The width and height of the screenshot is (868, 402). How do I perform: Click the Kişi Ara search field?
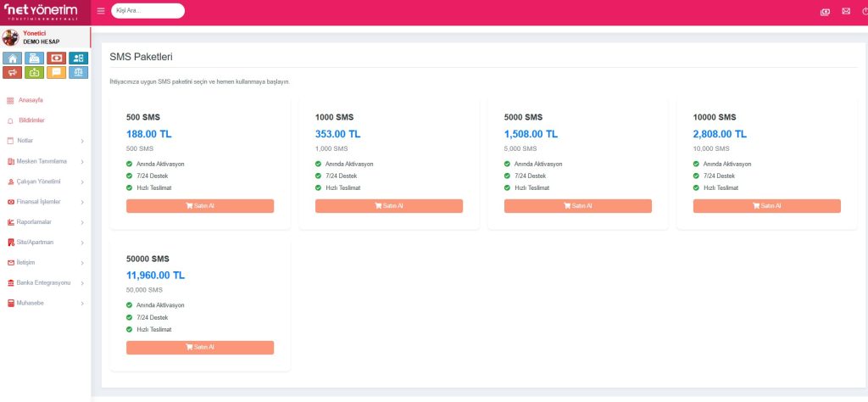point(147,11)
